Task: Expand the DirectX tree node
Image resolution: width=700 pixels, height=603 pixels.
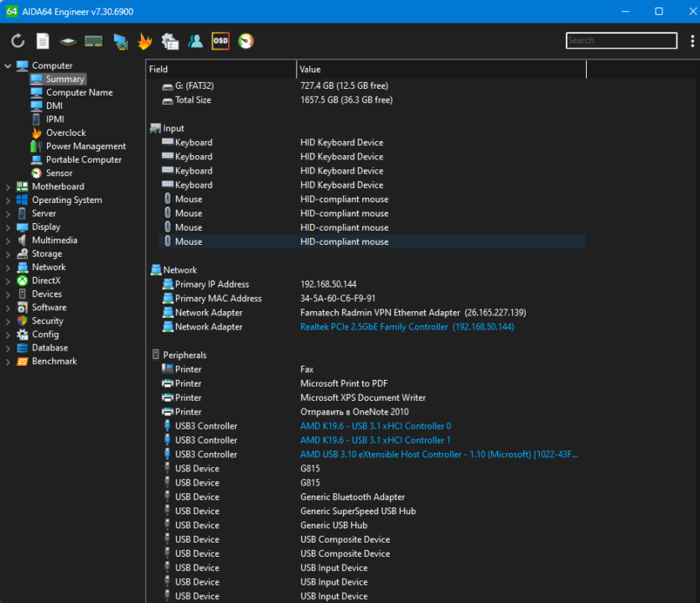Action: click(x=8, y=280)
